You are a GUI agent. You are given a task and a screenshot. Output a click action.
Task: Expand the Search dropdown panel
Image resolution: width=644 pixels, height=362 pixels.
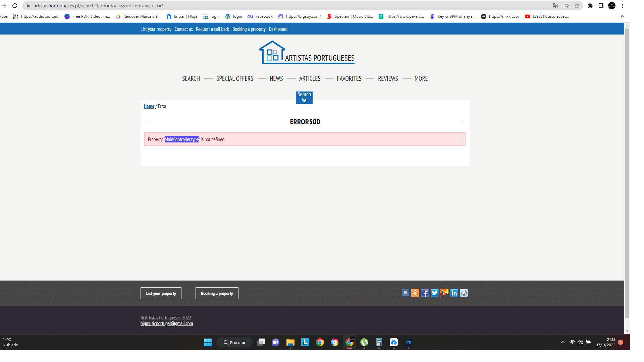coord(304,97)
